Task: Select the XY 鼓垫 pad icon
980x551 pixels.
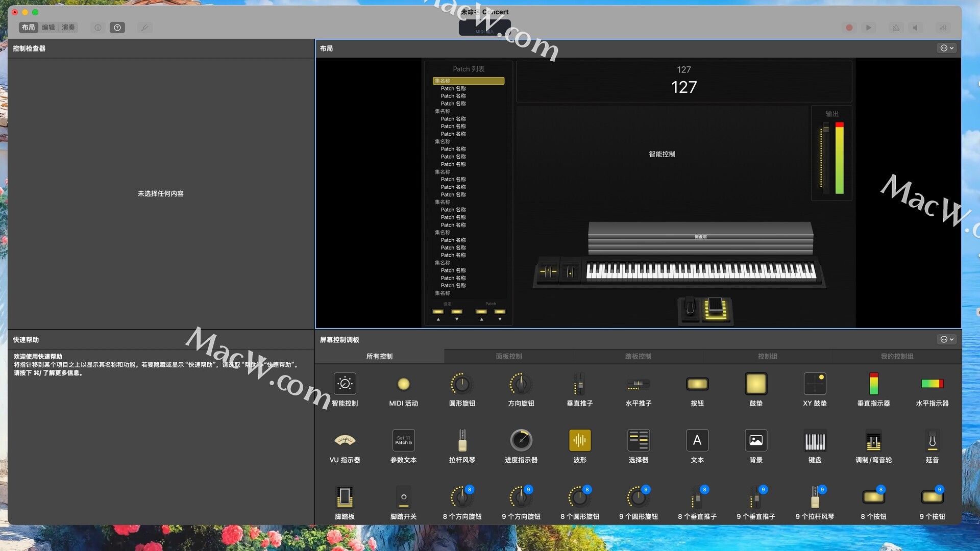Action: (815, 384)
